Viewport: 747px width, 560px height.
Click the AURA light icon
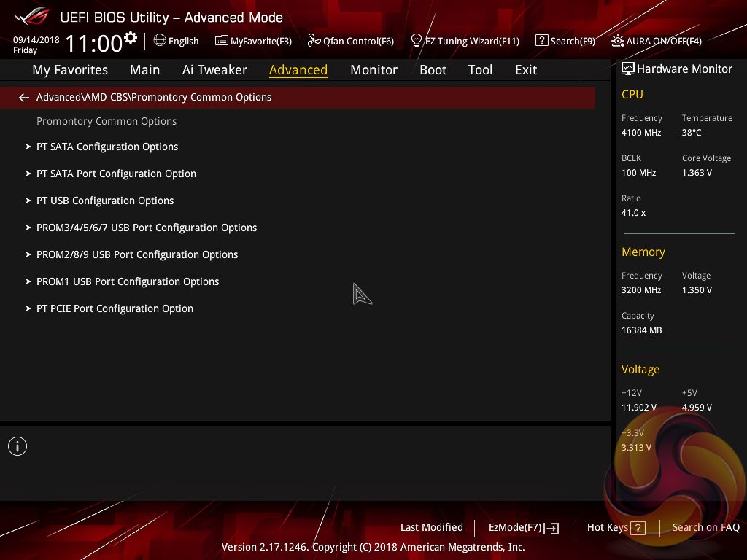coord(617,41)
